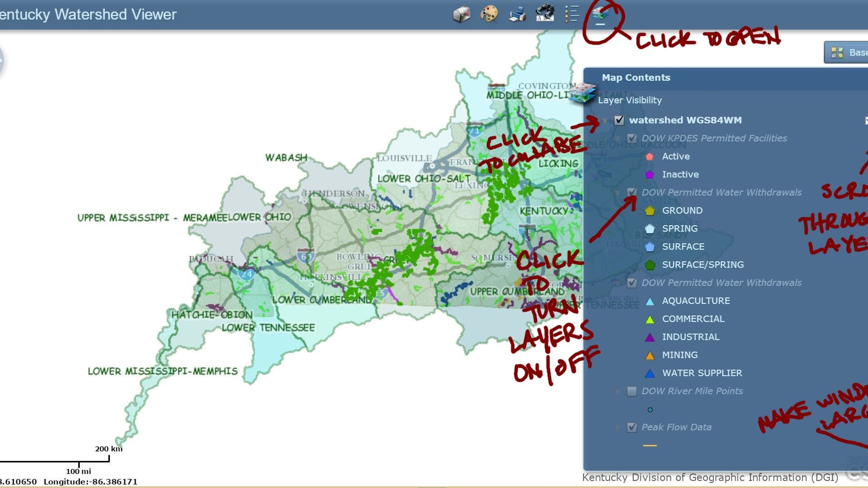
Task: Enable the DOW River Mile Points layer
Action: click(x=632, y=391)
